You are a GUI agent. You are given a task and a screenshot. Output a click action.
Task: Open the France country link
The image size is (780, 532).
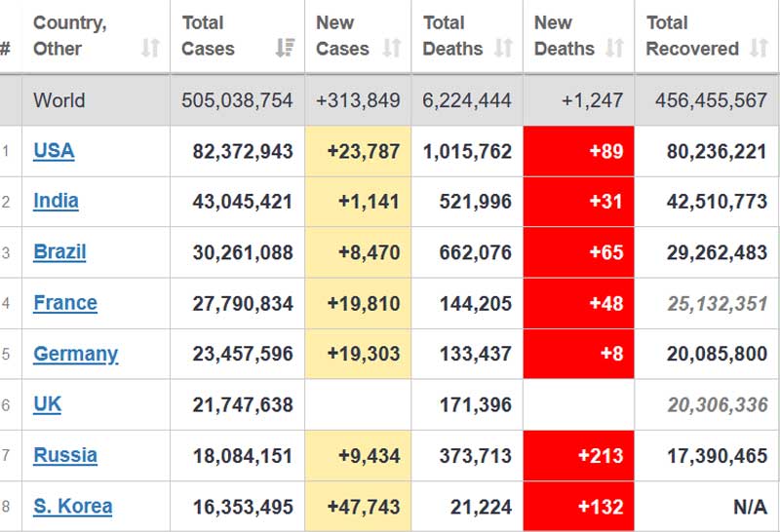pos(65,302)
